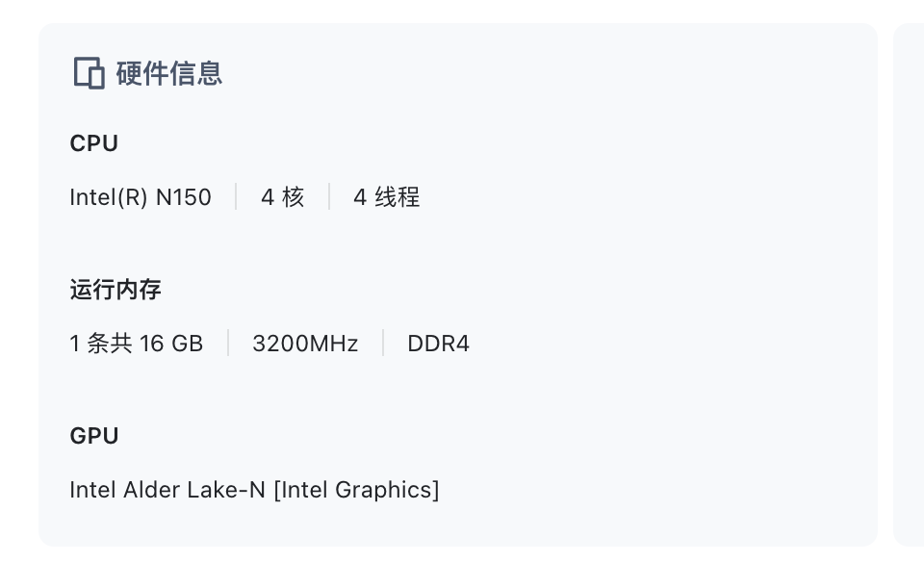The height and width of the screenshot is (562, 924).
Task: Click the 硬件信息 section title
Action: (x=169, y=73)
